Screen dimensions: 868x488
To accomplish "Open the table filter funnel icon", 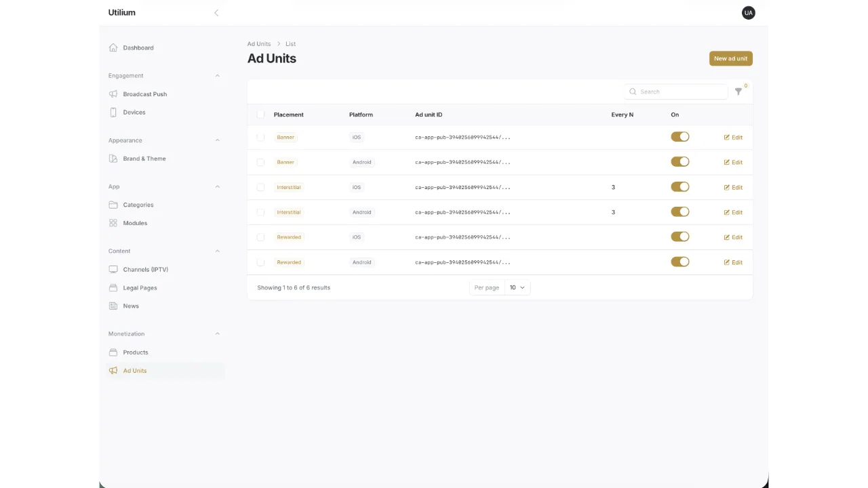I will 738,91.
